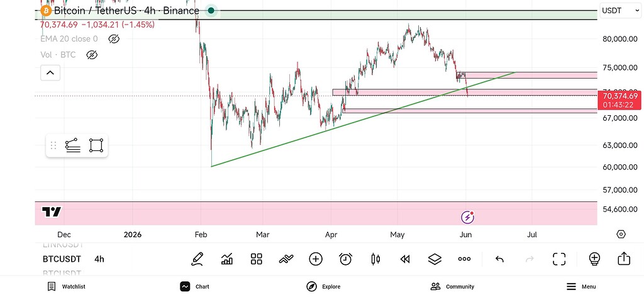Click the Bitcoin symbol coin icon

click(46, 11)
